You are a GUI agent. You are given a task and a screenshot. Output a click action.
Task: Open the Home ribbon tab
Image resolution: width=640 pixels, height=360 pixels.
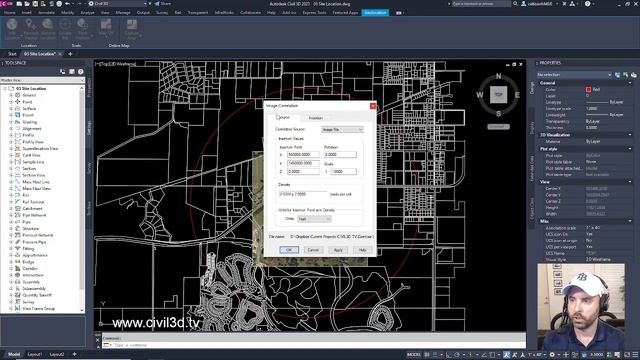tap(9, 13)
